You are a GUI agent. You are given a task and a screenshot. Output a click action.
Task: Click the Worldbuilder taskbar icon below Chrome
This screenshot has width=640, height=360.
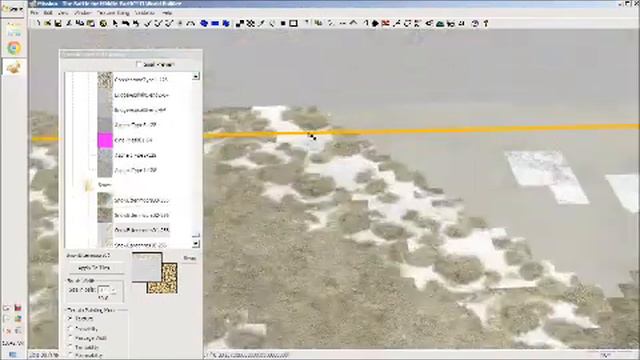pyautogui.click(x=14, y=67)
